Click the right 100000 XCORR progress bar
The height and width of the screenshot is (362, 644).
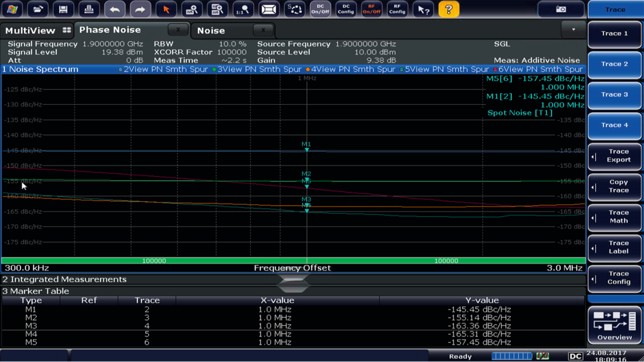click(x=446, y=261)
